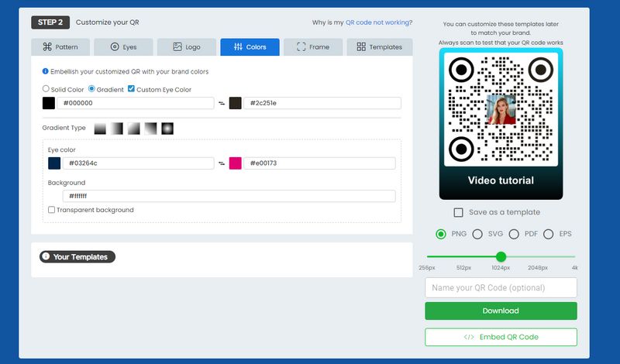The width and height of the screenshot is (620, 364).
Task: Open the Pattern tab
Action: pyautogui.click(x=60, y=47)
